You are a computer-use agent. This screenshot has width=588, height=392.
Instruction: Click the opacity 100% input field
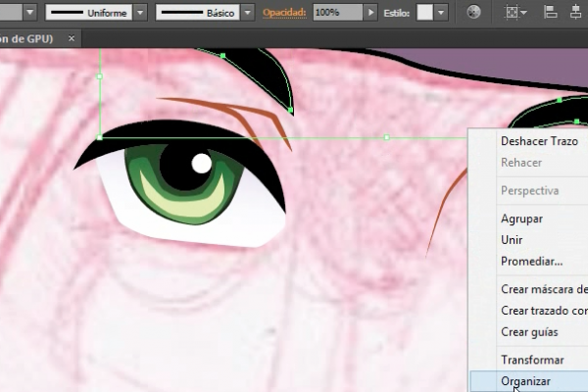[336, 14]
